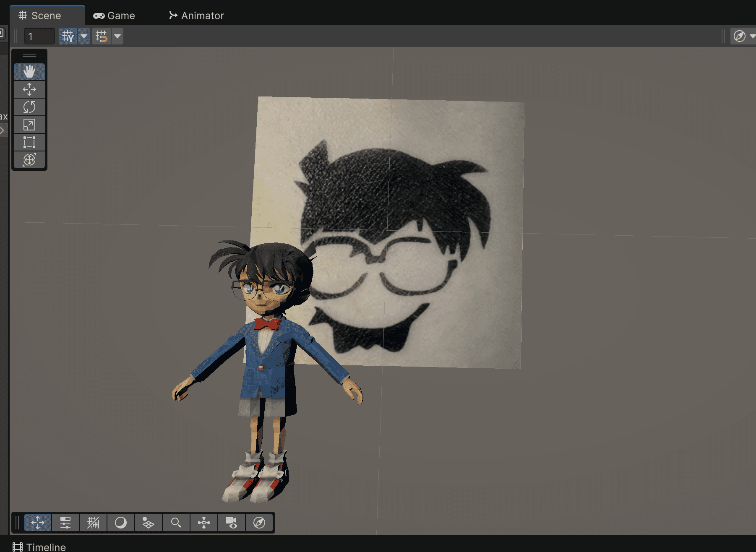Click the four-arrow icon in the bottom overlay bar
Viewport: 756px width, 552px height.
(x=38, y=523)
